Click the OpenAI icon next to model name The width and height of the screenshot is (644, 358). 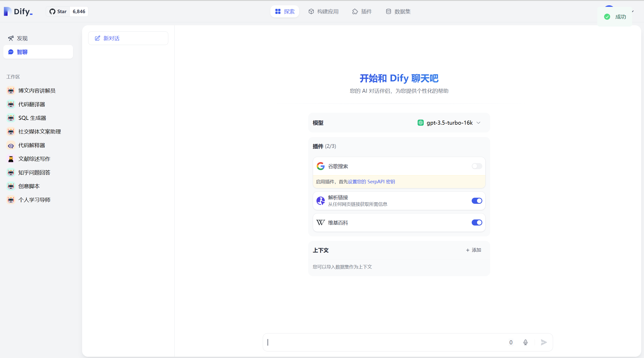[x=421, y=123]
